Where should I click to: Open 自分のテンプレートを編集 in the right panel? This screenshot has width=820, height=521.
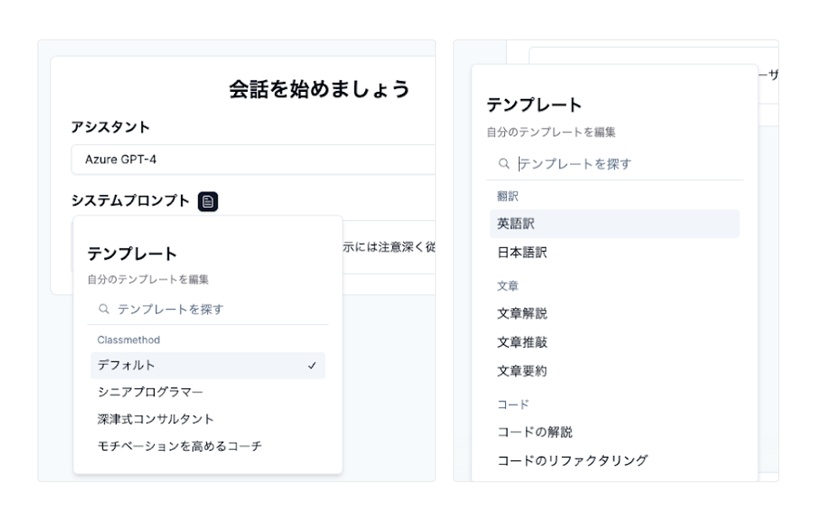(x=550, y=131)
